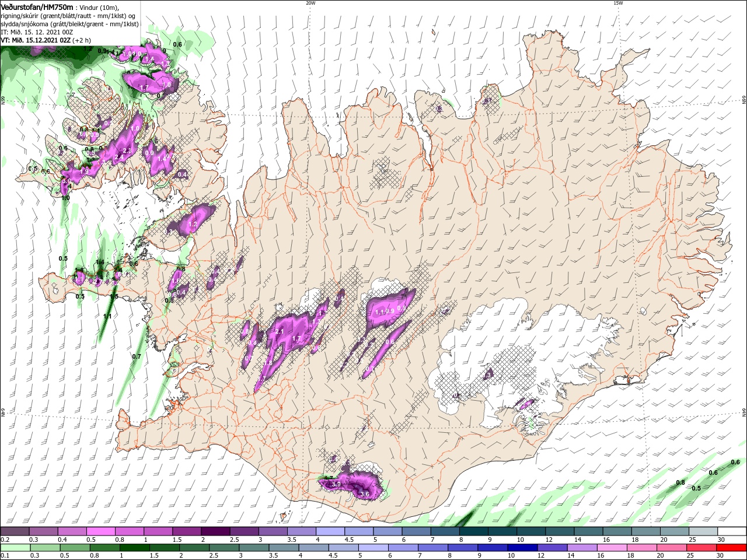This screenshot has width=747, height=560.
Task: Pick the upper legend swatch between 1 and 1.5
Action: [158, 531]
